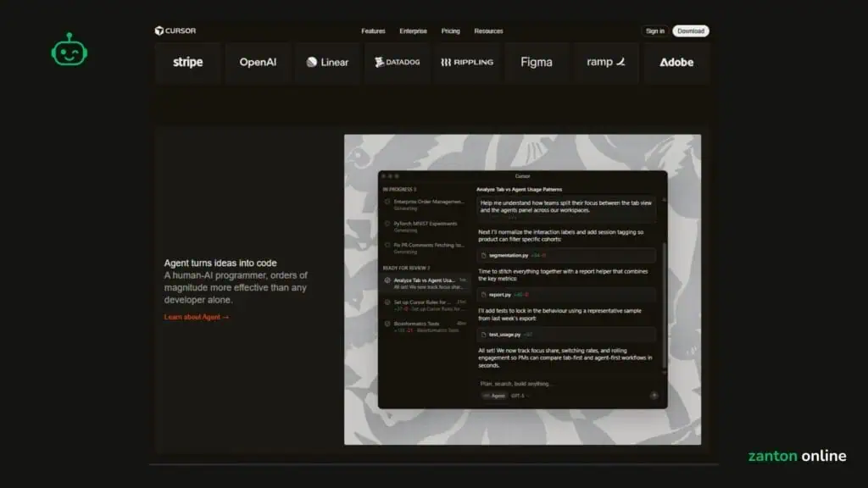
Task: Open the GPT-5 model selector
Action: pos(518,396)
